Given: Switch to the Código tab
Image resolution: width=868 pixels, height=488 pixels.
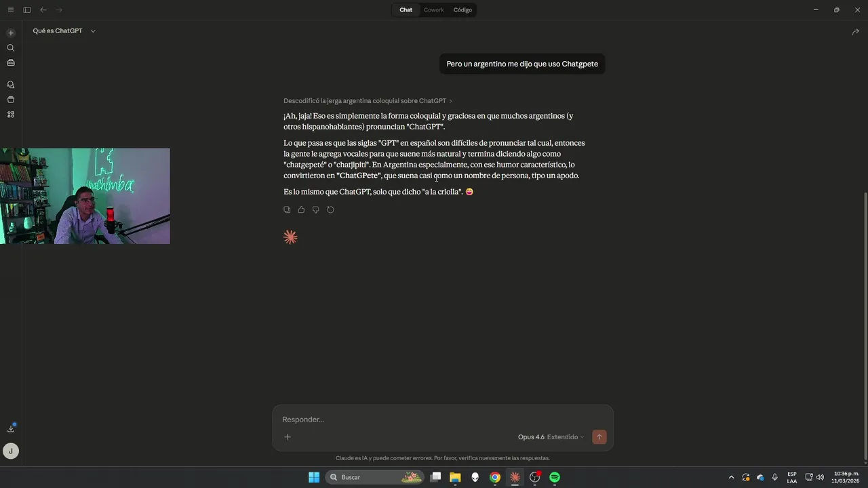Looking at the screenshot, I should click(462, 10).
